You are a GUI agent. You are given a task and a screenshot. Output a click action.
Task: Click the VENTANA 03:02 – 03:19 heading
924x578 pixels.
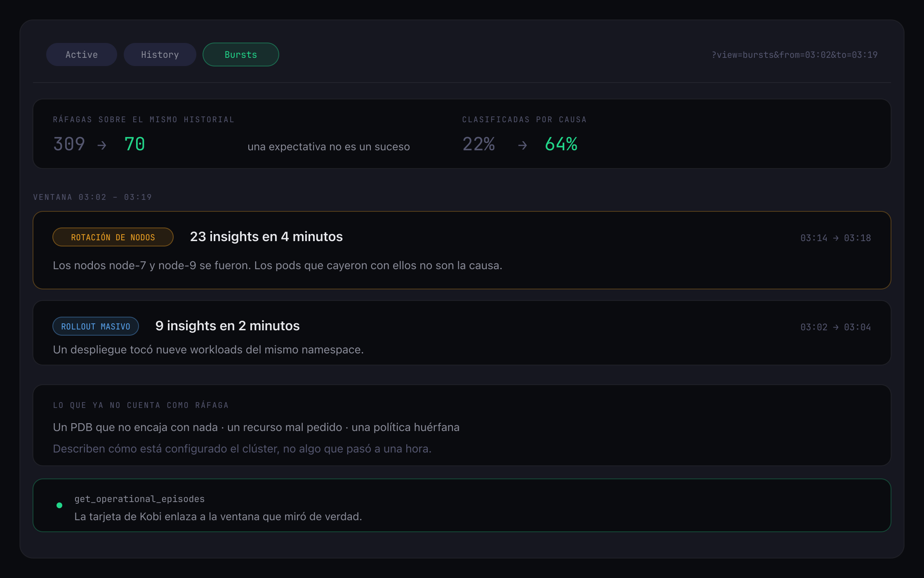[x=92, y=197]
